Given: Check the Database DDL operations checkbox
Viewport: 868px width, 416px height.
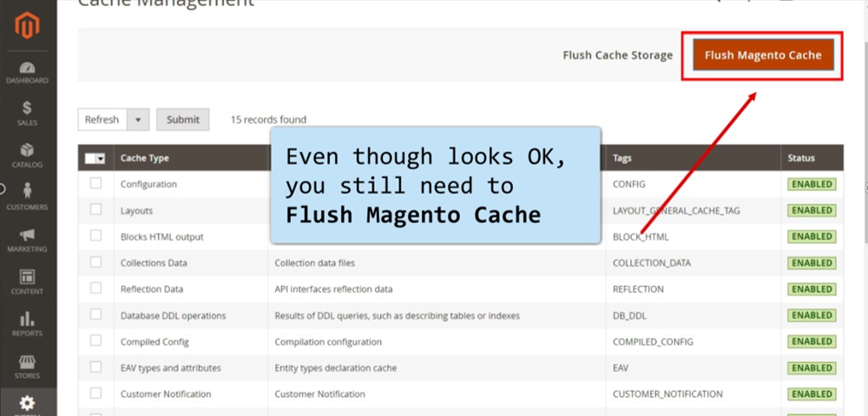Looking at the screenshot, I should pos(95,314).
